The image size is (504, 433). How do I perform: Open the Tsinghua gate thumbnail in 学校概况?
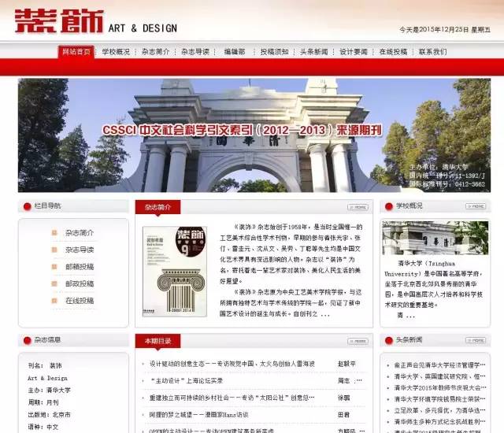[x=435, y=238]
